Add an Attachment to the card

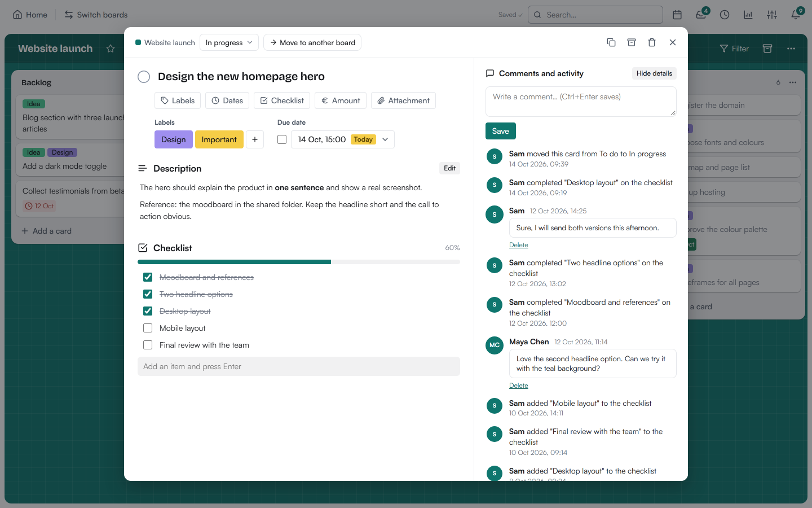point(403,100)
